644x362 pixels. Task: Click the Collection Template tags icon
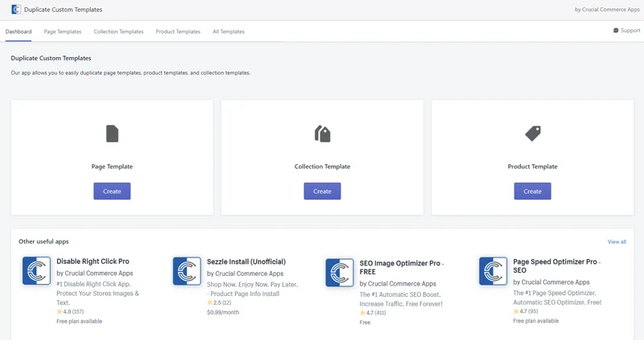click(x=323, y=134)
